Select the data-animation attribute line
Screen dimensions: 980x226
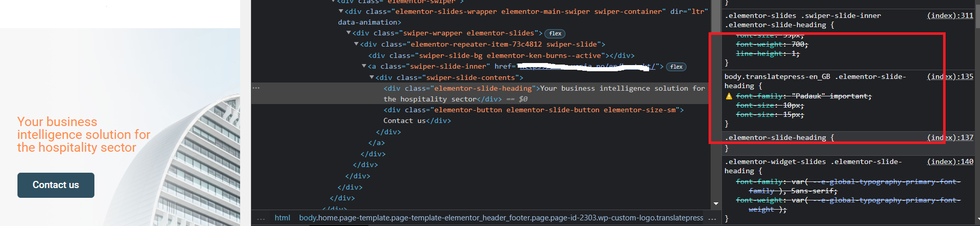369,23
